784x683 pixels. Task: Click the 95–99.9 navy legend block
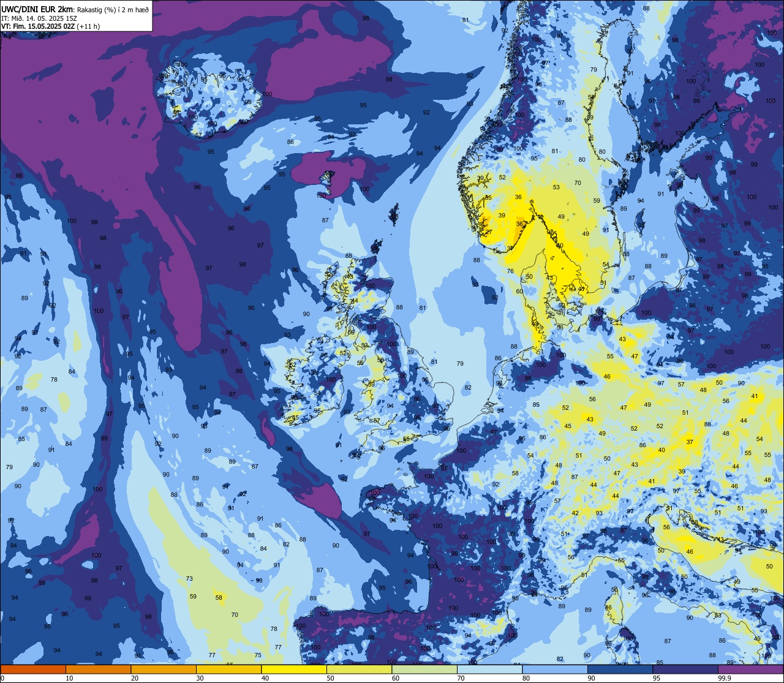685,669
